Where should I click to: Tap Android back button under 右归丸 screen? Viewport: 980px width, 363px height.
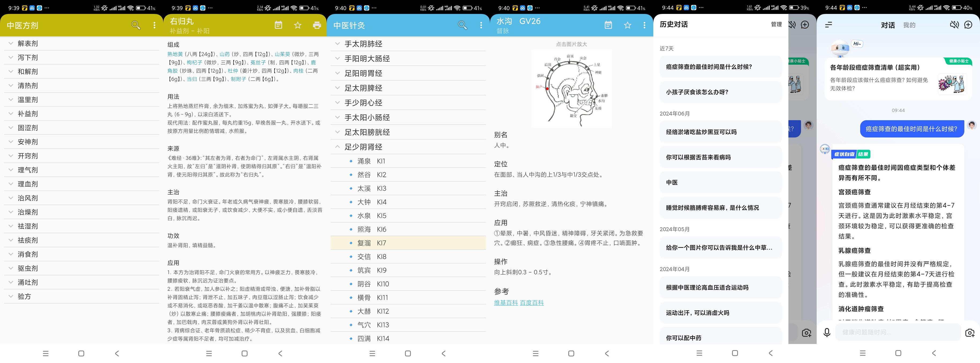(x=280, y=353)
